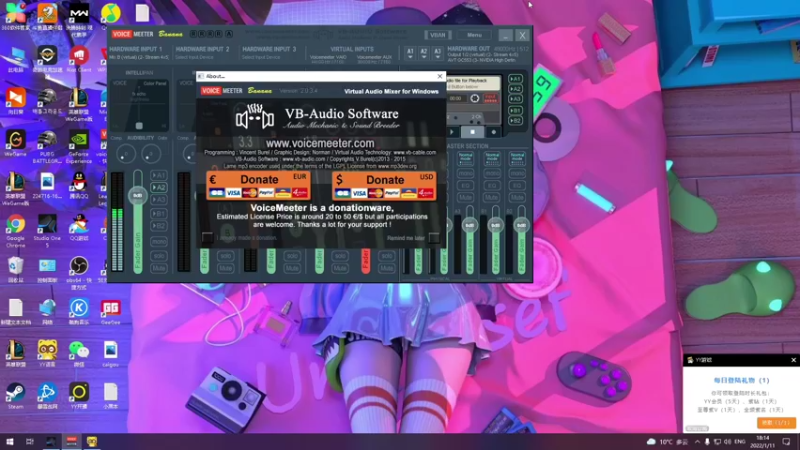
Task: Click the Hardware Input 1 fader gain knob
Action: coord(137,195)
